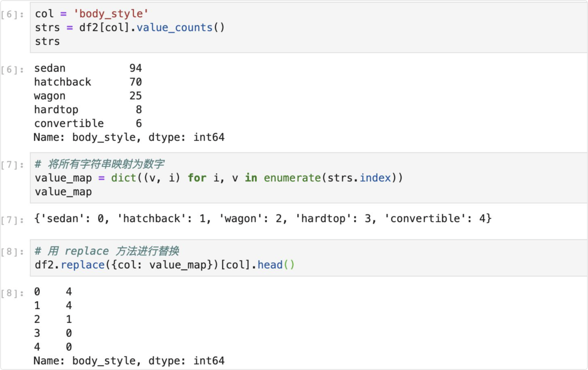Click the 'convertible' row label in output 6
The height and width of the screenshot is (370, 588).
[69, 123]
